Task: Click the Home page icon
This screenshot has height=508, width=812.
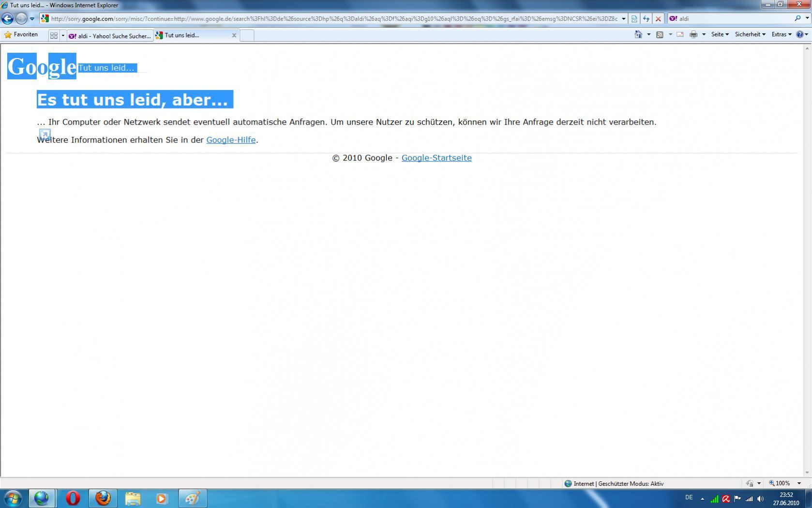Action: coord(638,34)
